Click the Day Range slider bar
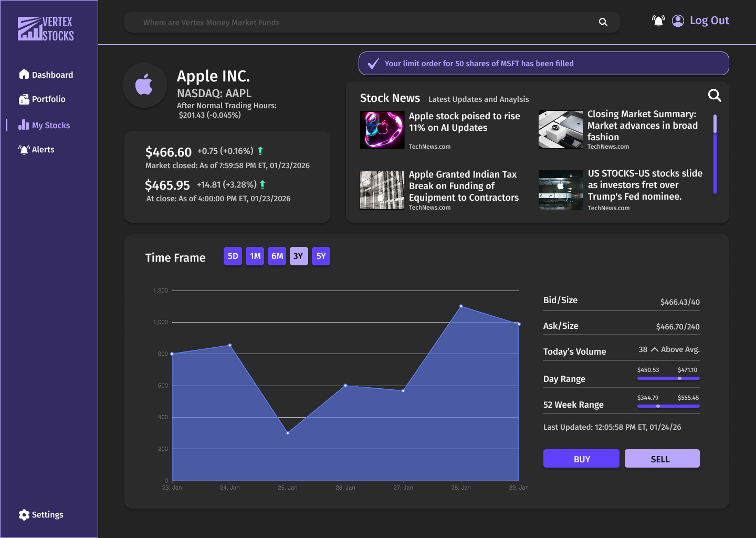The image size is (756, 538). pos(668,378)
